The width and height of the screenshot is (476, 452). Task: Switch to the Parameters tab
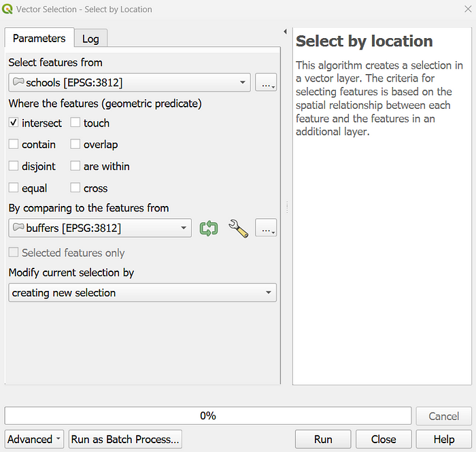pos(39,38)
